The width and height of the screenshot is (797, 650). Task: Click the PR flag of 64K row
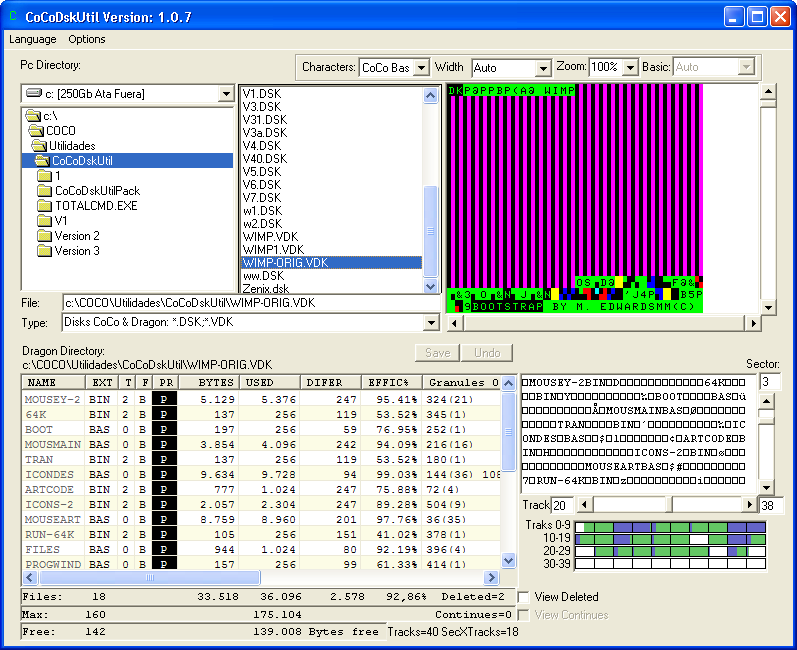(x=164, y=415)
